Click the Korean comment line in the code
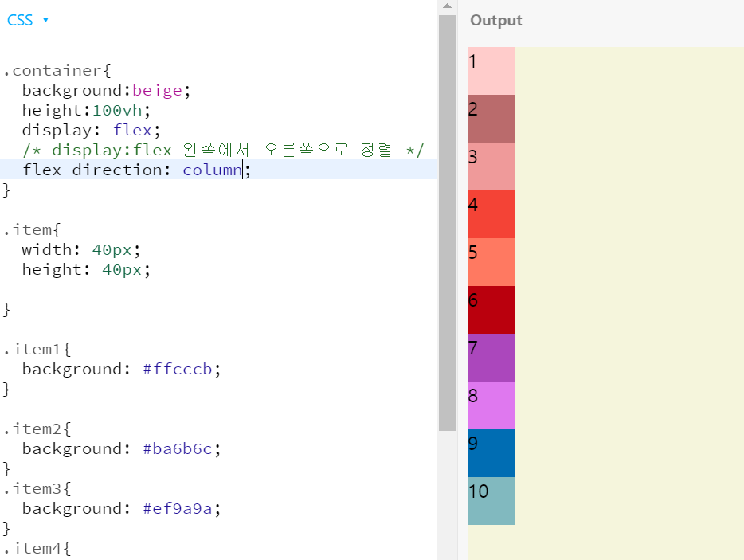 (x=223, y=149)
